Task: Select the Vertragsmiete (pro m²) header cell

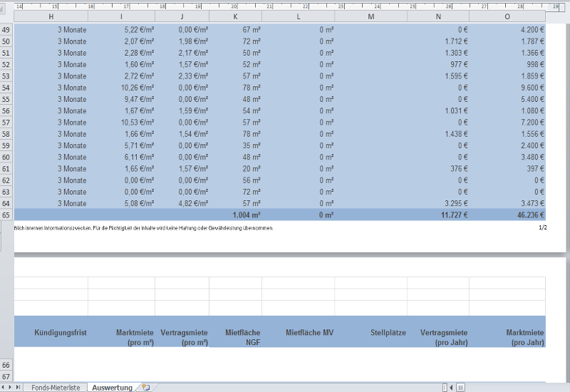Action: [x=182, y=331]
